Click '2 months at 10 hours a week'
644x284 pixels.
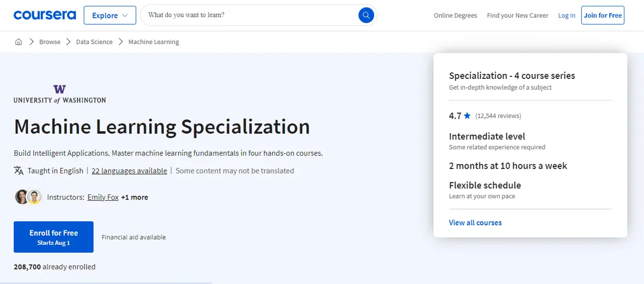click(x=508, y=166)
